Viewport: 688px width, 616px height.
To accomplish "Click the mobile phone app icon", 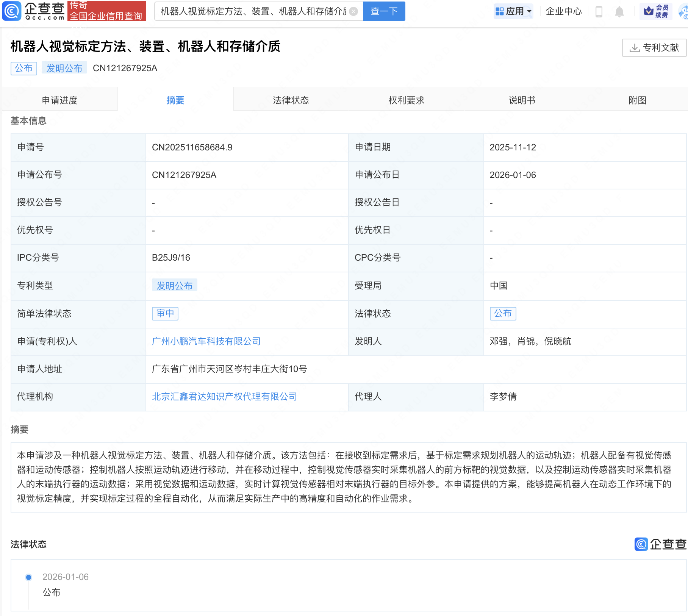I will (599, 11).
